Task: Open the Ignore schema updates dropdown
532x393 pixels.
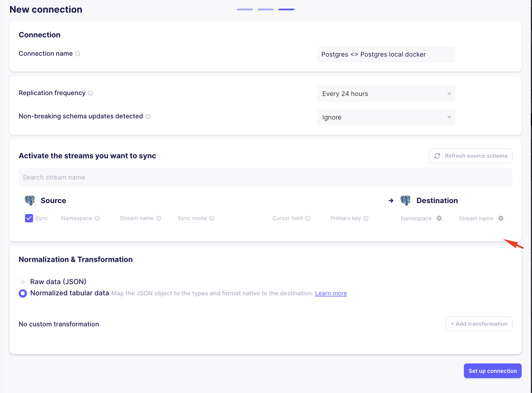Action: tap(386, 117)
